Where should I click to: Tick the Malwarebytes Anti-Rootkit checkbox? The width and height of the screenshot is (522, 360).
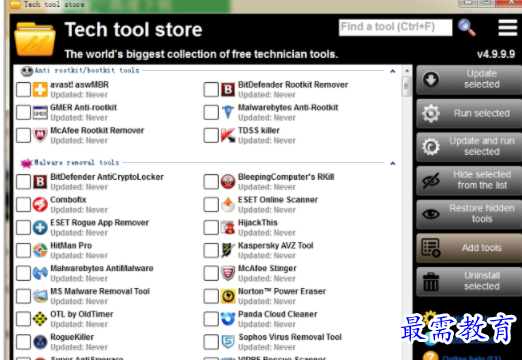(211, 113)
